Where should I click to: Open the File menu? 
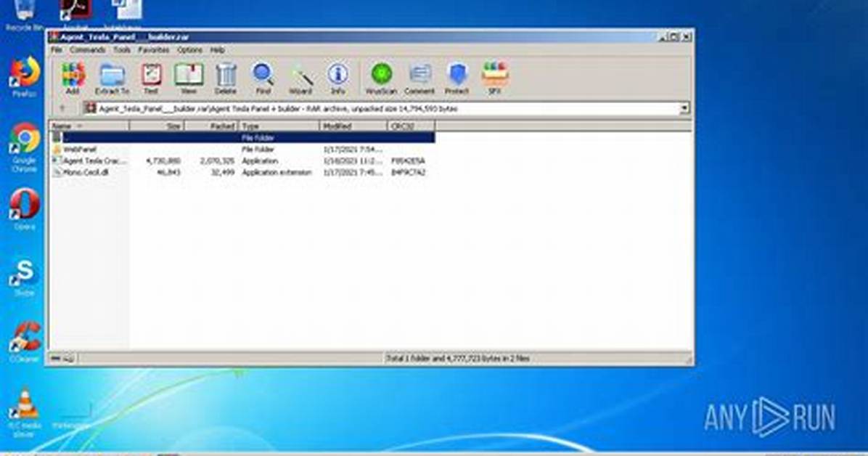click(57, 50)
